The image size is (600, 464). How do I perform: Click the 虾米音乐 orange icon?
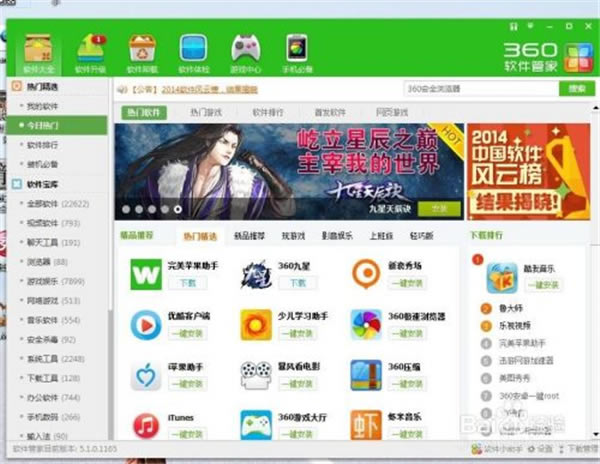click(366, 425)
